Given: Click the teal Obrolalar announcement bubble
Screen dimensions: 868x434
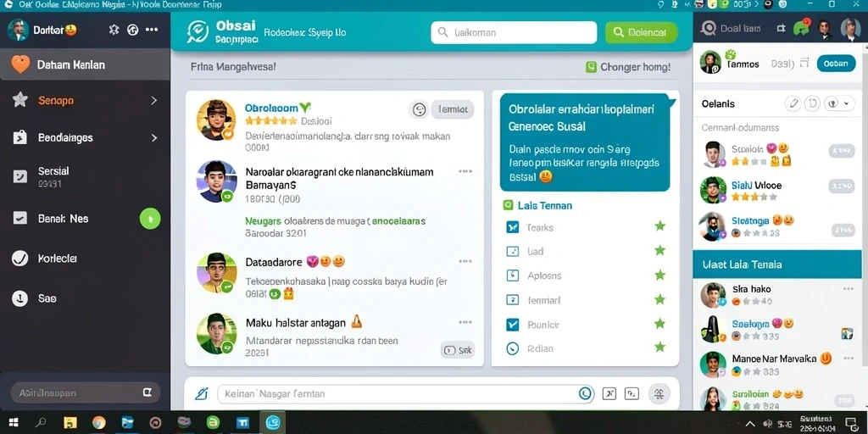Looking at the screenshot, I should 585,142.
